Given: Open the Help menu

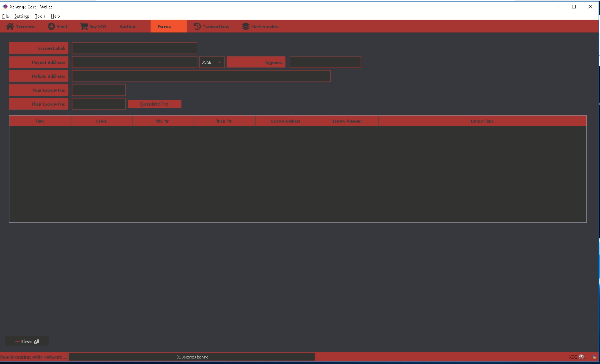Looking at the screenshot, I should [x=56, y=16].
